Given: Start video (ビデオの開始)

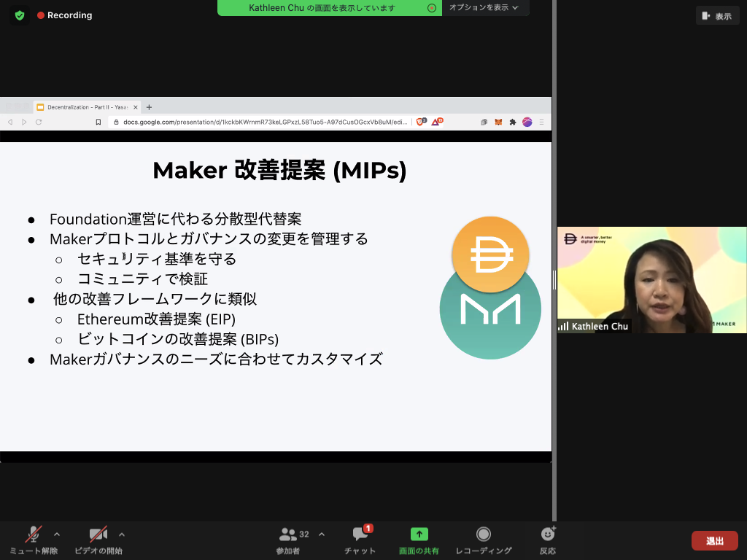Looking at the screenshot, I should [x=98, y=540].
